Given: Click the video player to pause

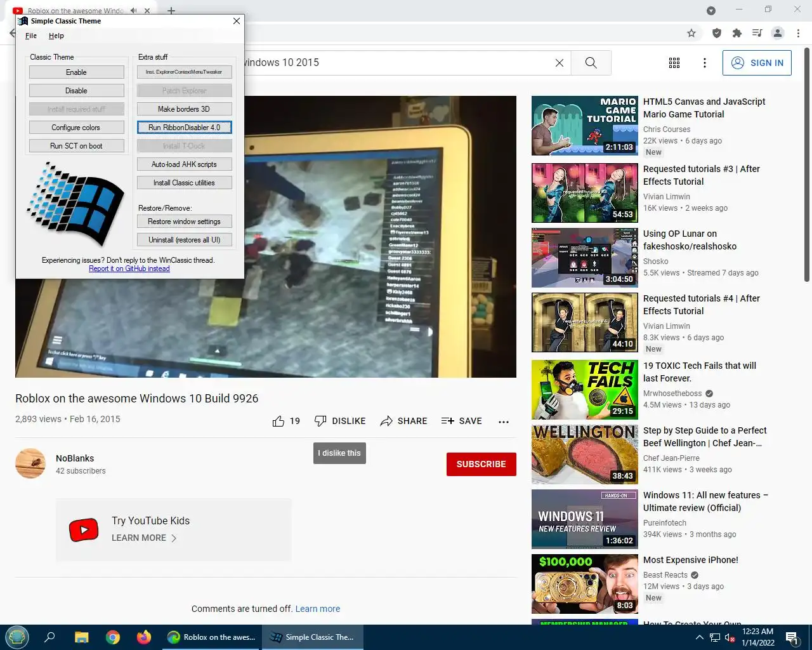Looking at the screenshot, I should [x=266, y=237].
